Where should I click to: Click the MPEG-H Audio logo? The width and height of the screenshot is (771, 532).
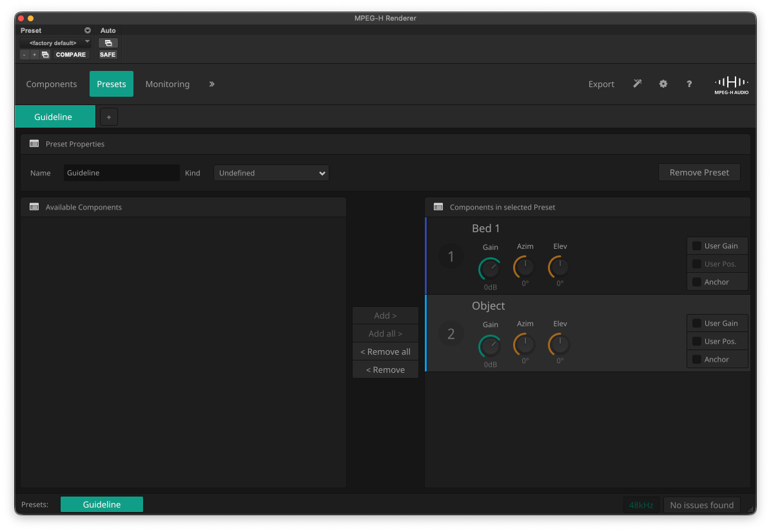(731, 85)
